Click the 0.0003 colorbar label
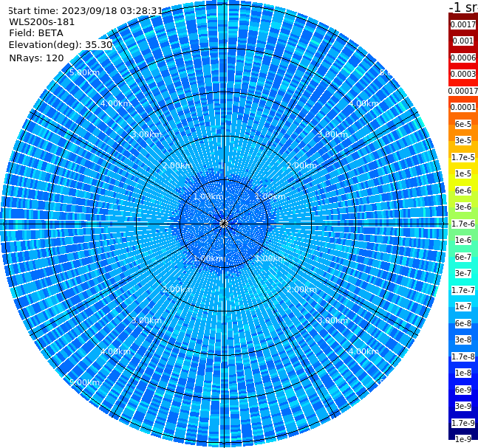Viewport: 478px width, 448px height. 463,74
